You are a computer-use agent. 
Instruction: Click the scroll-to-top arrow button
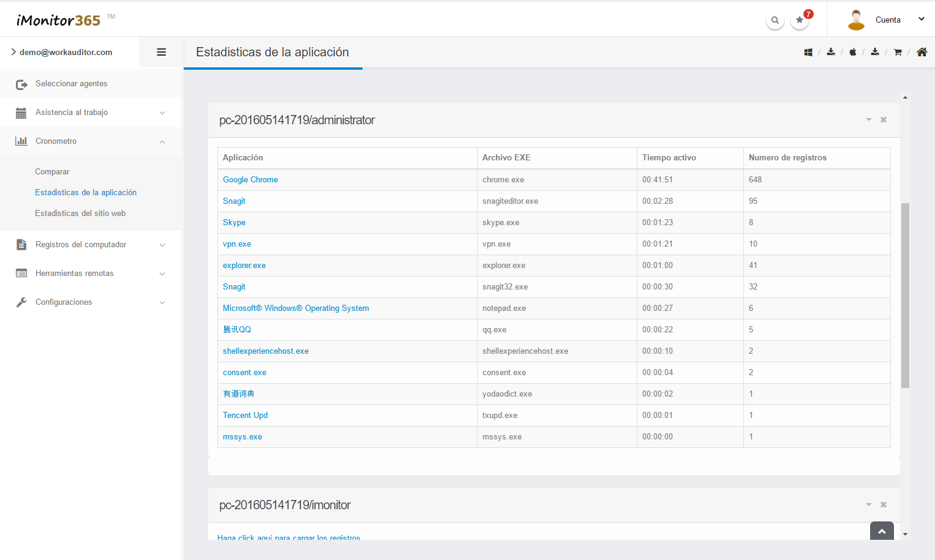tap(882, 531)
